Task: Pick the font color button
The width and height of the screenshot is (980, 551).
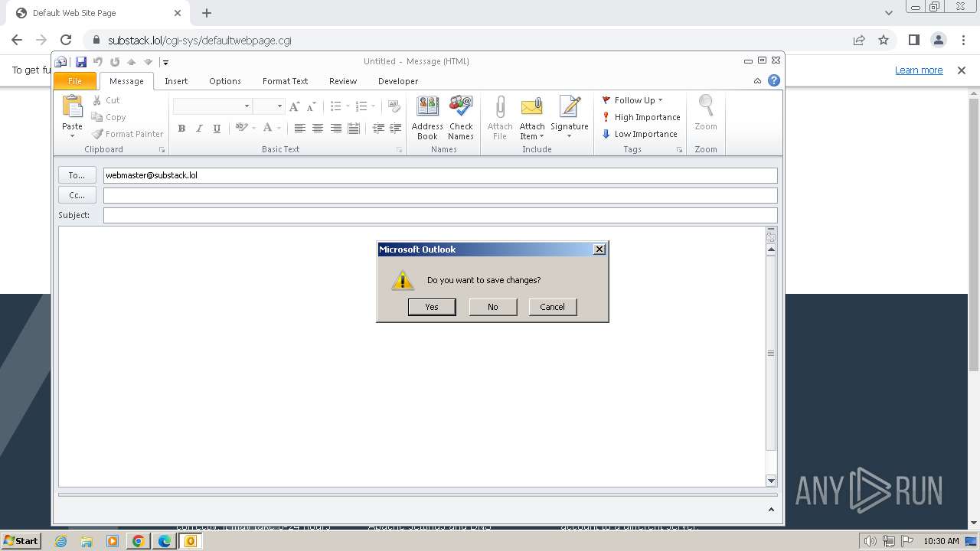Action: point(267,128)
